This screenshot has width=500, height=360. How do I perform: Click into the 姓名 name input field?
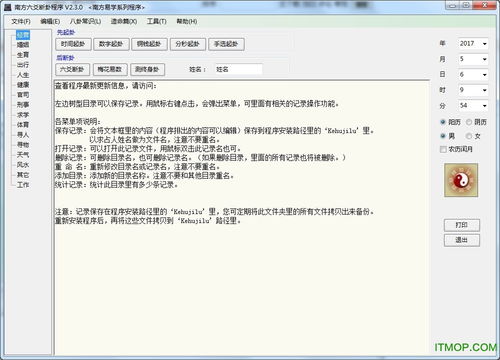click(238, 69)
